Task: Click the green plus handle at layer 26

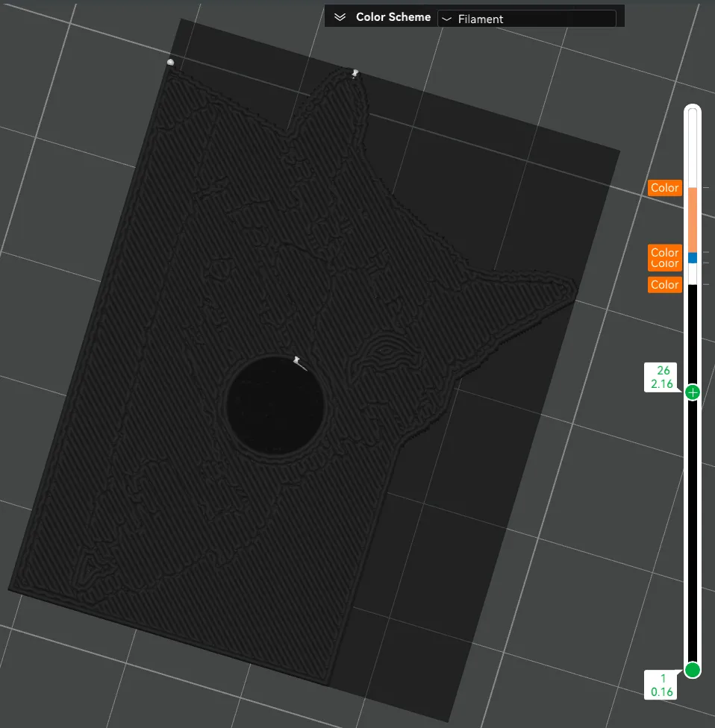Action: pyautogui.click(x=692, y=392)
